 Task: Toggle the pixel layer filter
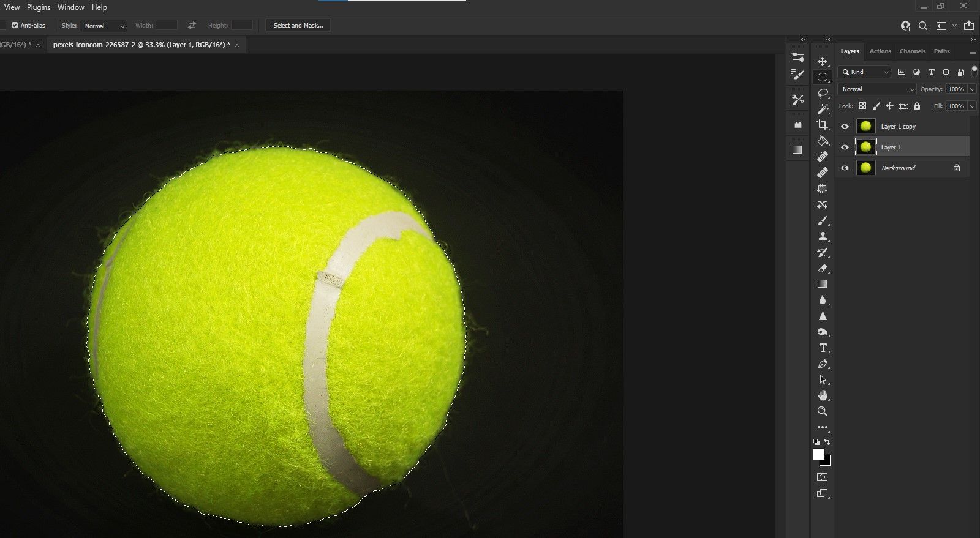point(902,72)
